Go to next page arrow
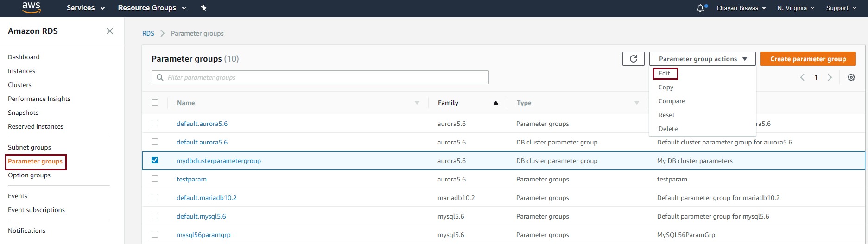 [830, 77]
